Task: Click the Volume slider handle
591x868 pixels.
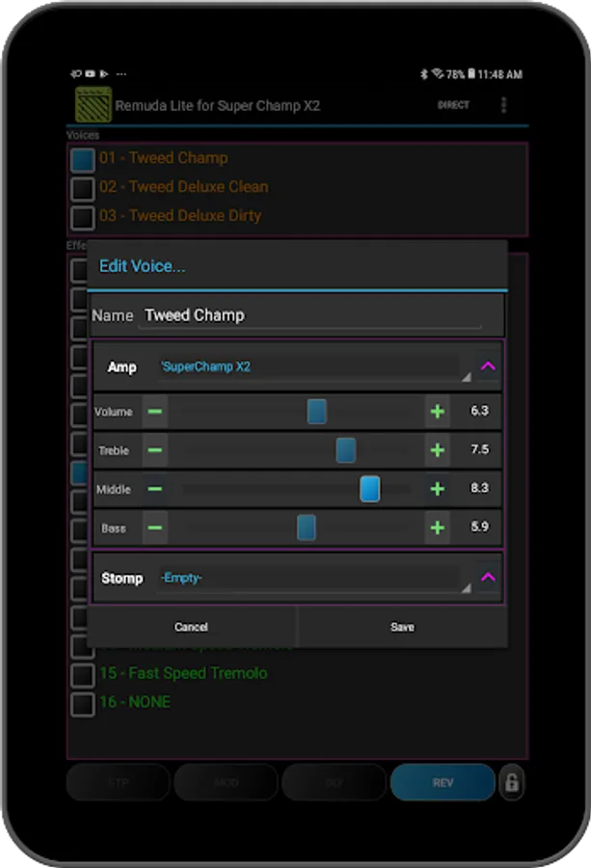Action: click(x=316, y=411)
